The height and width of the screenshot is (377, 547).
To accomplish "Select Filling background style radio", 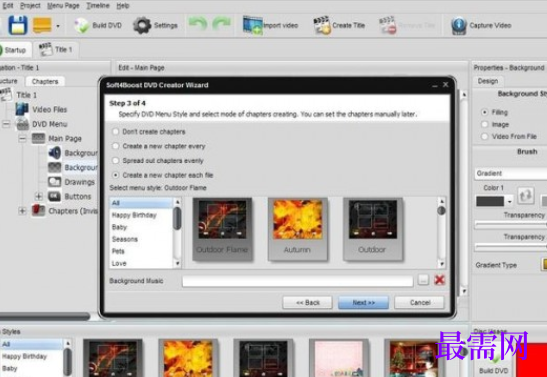I will (484, 112).
